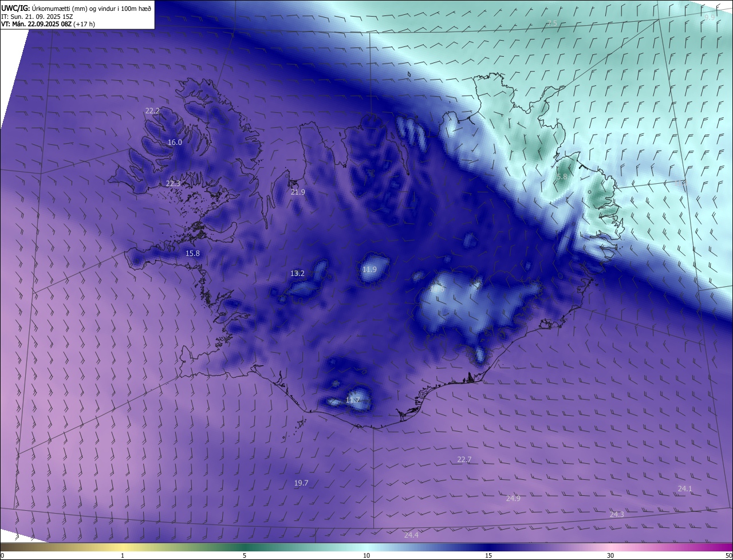The height and width of the screenshot is (560, 733).
Task: Click the 11.9 value label
Action: coord(369,269)
